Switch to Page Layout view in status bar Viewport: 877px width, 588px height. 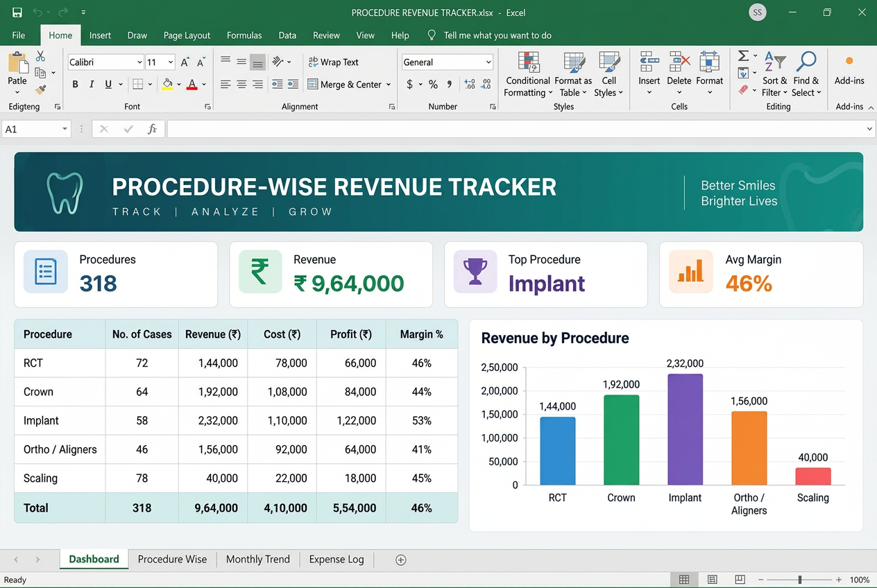coord(712,580)
